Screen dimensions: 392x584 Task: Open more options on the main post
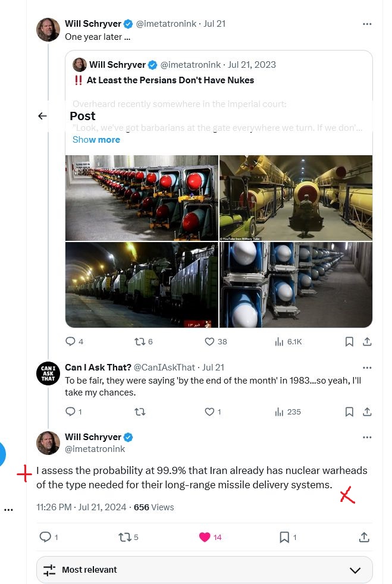point(367,437)
